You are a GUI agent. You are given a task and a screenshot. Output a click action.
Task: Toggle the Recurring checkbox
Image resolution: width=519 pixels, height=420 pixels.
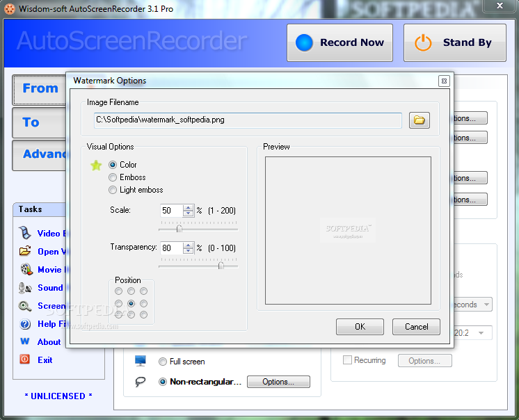pos(347,360)
